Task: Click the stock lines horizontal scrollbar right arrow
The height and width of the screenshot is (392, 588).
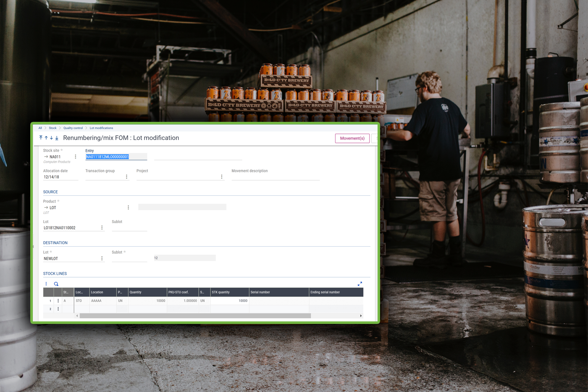Action: pyautogui.click(x=361, y=316)
